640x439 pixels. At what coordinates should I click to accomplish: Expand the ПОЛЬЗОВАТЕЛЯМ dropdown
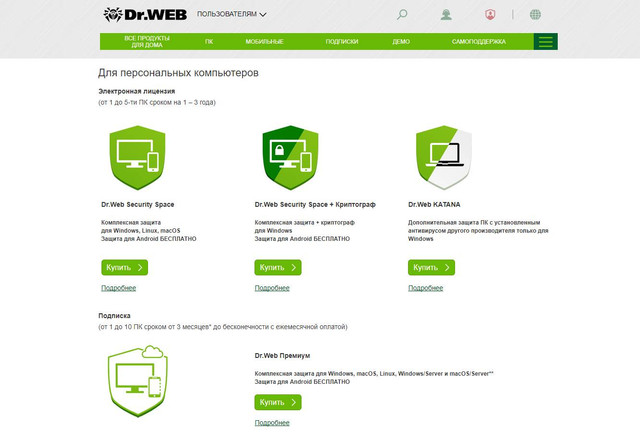(x=232, y=14)
